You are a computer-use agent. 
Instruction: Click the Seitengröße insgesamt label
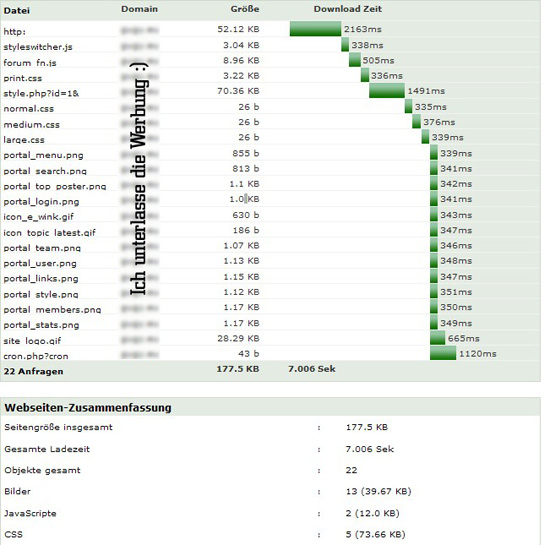[59, 427]
